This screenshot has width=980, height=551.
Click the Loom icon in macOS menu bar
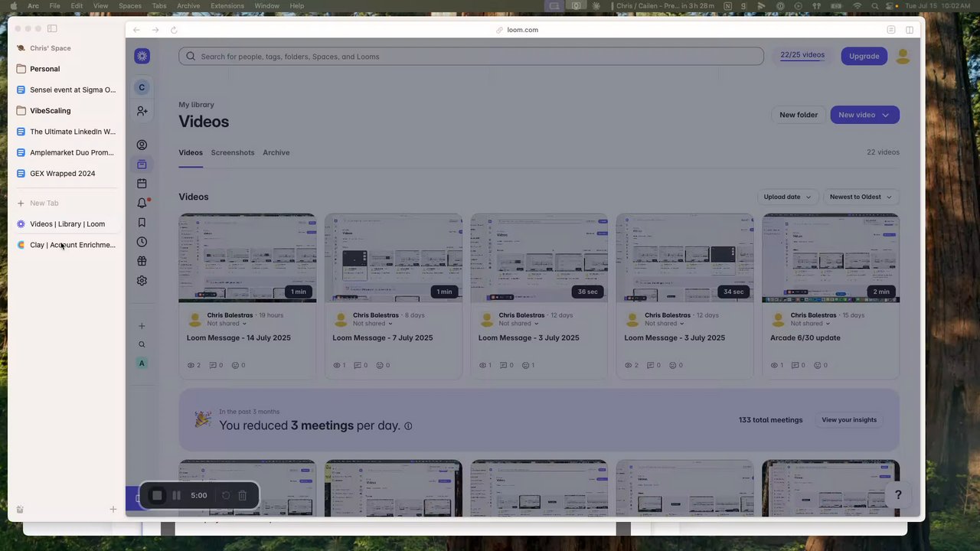[596, 6]
